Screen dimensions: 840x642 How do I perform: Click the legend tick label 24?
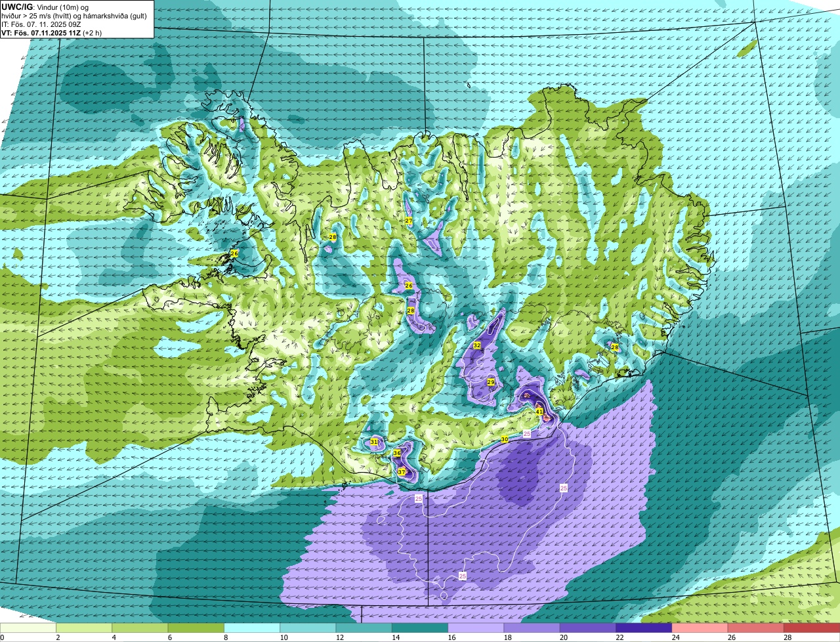click(x=677, y=637)
